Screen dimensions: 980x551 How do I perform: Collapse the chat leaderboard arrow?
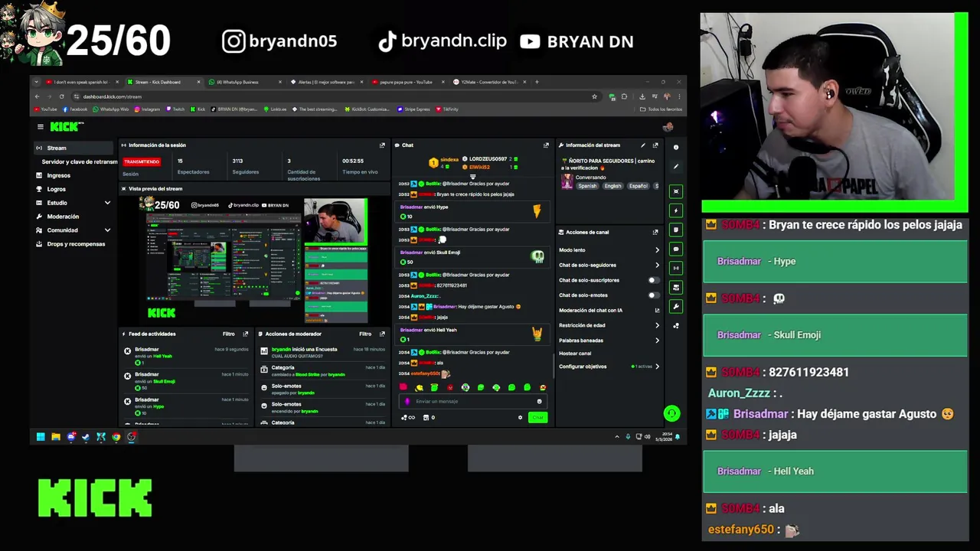coord(472,176)
